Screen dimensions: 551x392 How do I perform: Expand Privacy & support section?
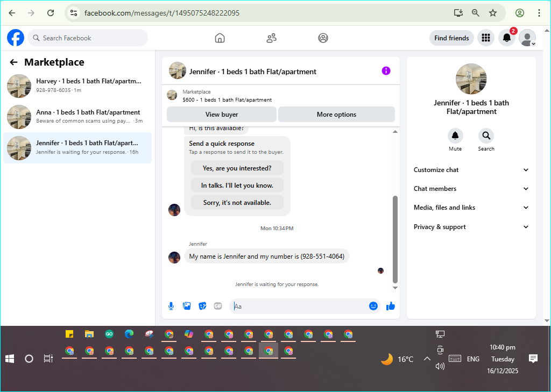pyautogui.click(x=471, y=227)
